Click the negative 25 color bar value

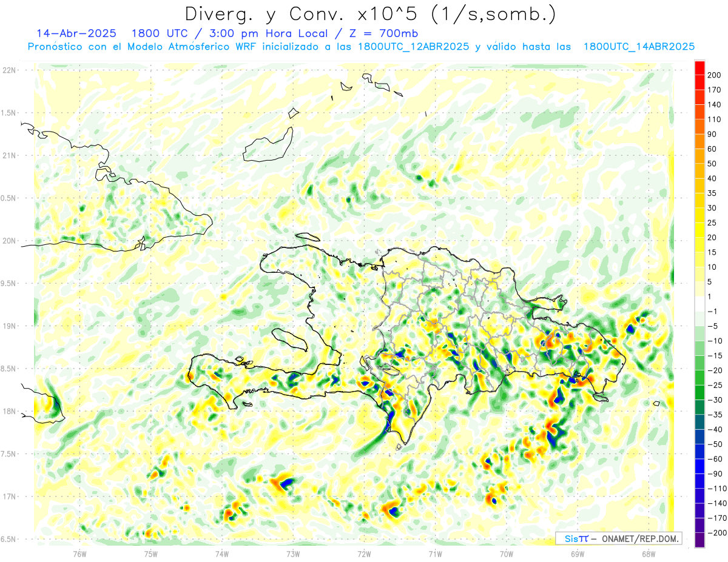click(x=715, y=385)
